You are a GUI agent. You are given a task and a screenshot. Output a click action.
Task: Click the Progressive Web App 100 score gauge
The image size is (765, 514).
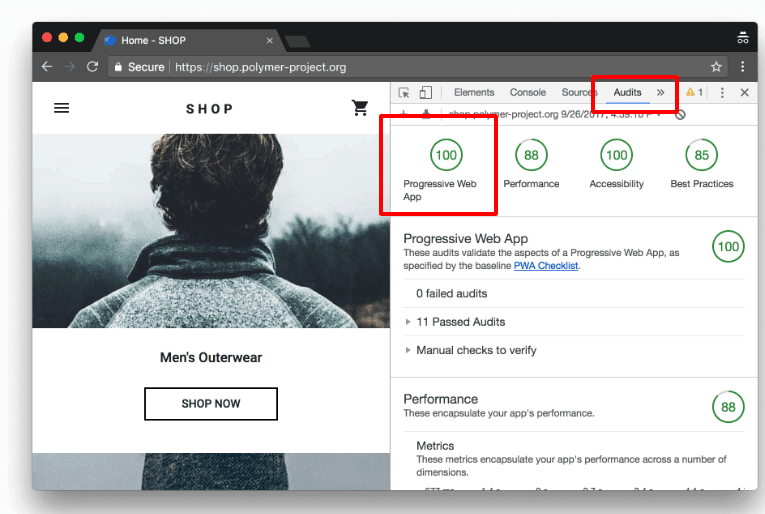click(x=446, y=155)
